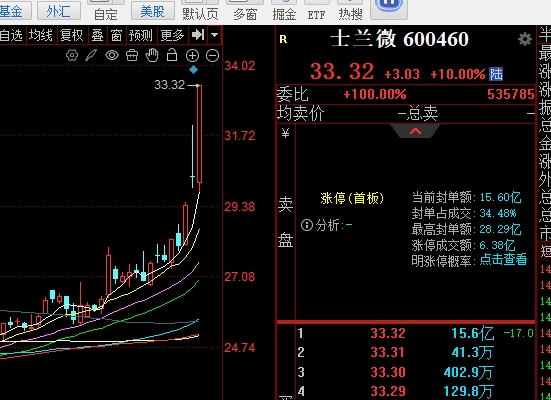Open the toolbox briefcase icon

132,56
